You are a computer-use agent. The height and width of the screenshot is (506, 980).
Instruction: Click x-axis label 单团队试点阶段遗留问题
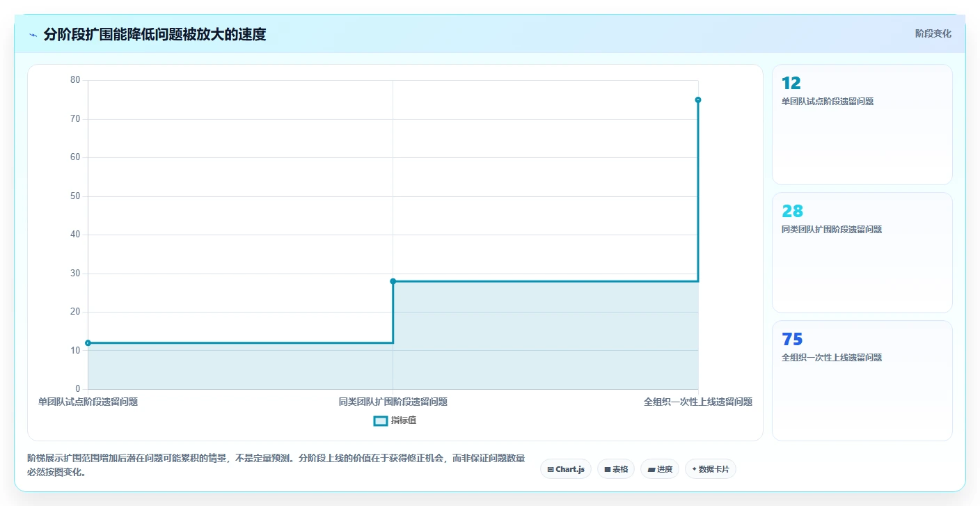click(x=88, y=402)
